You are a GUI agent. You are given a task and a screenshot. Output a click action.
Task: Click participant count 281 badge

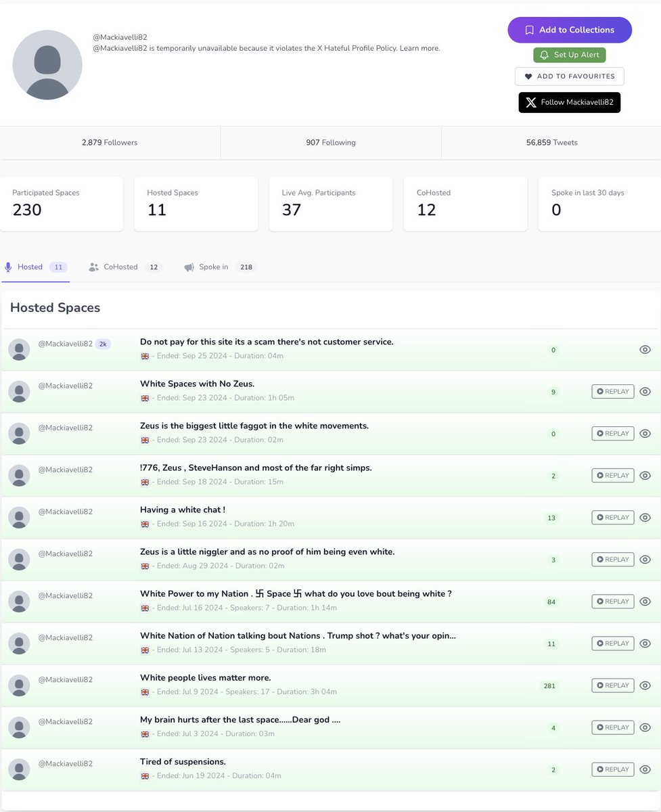click(x=549, y=685)
